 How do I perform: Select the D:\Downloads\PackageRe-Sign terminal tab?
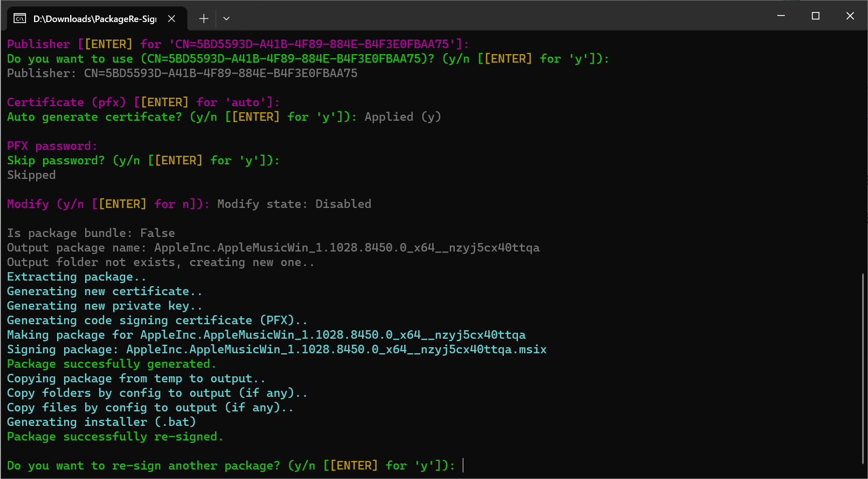(x=97, y=19)
